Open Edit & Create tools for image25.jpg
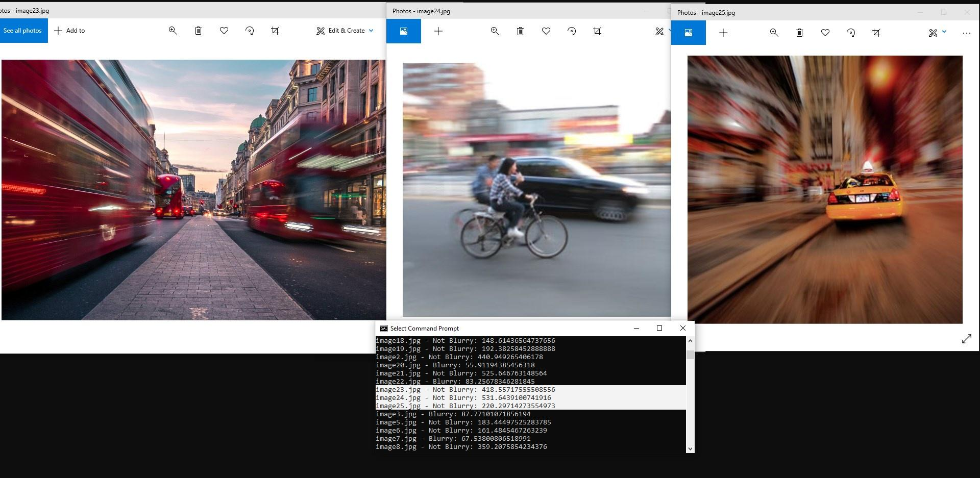The height and width of the screenshot is (478, 980). point(933,33)
